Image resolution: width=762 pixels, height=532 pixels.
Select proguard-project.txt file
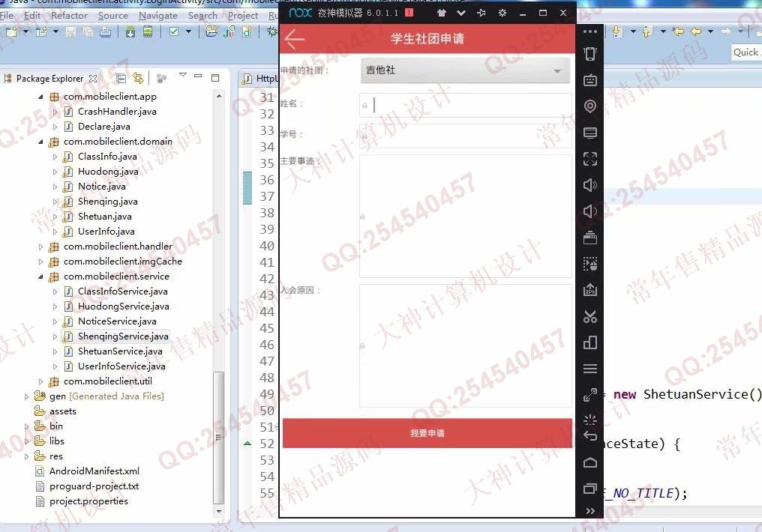pos(94,486)
